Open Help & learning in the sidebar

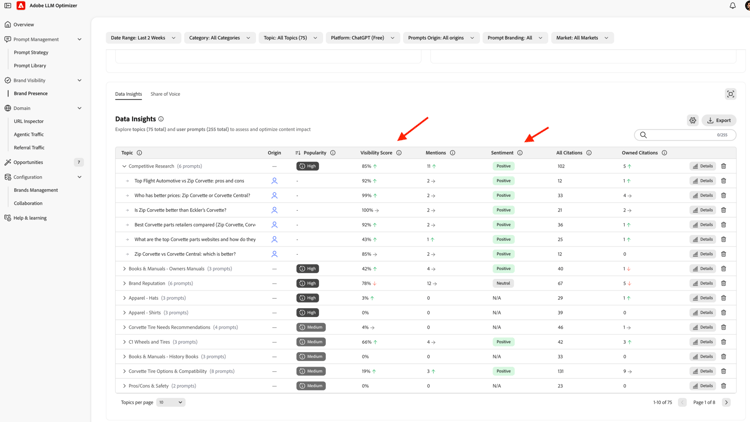(x=30, y=218)
